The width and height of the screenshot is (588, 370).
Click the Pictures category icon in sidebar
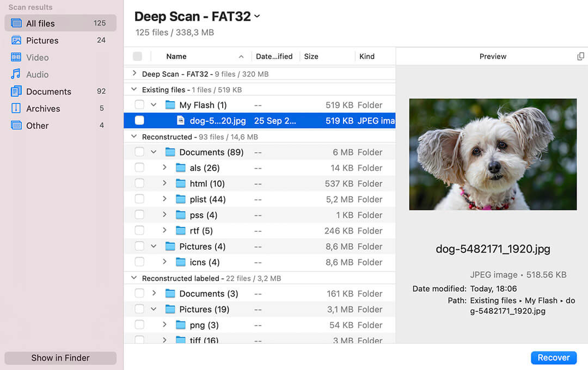(16, 40)
